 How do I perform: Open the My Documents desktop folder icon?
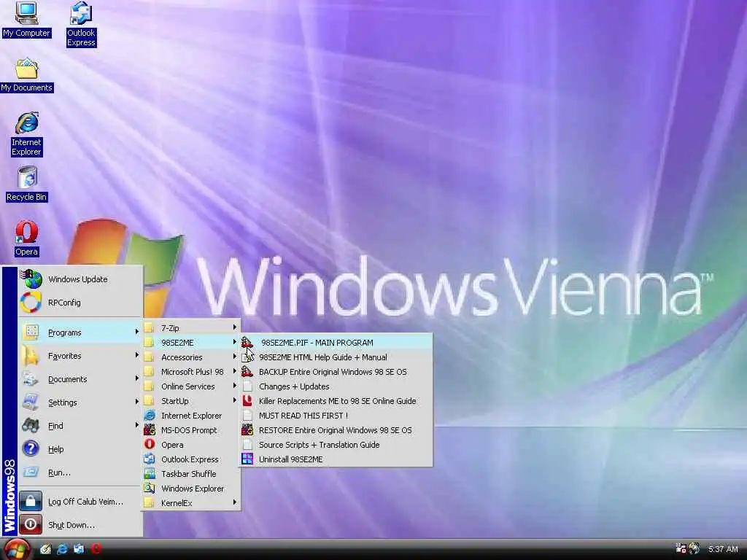[x=27, y=69]
